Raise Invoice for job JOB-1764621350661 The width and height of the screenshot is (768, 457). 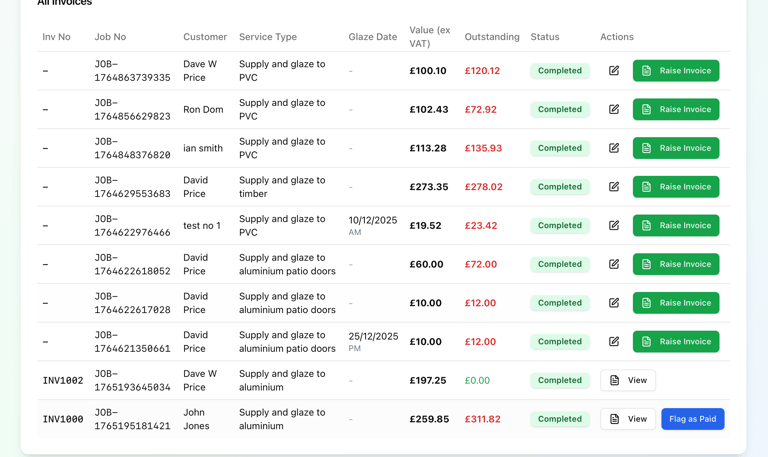(x=676, y=342)
